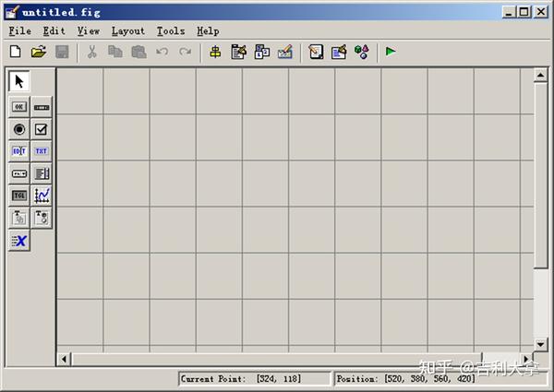Open the File menu
This screenshot has width=554, height=392.
pos(19,31)
